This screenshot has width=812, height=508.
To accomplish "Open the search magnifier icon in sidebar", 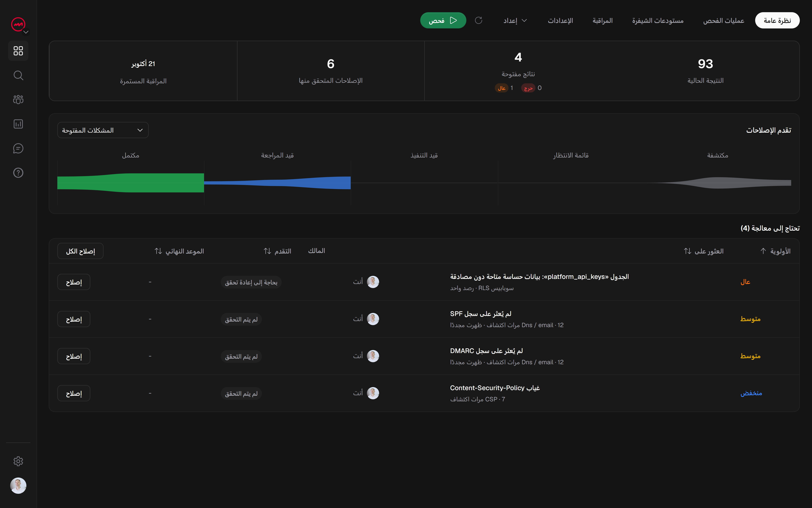I will point(18,75).
